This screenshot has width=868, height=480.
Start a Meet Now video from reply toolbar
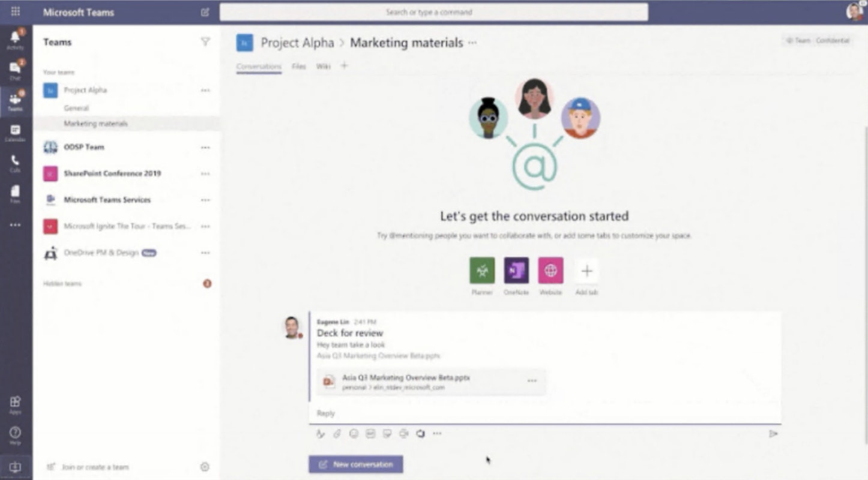403,433
